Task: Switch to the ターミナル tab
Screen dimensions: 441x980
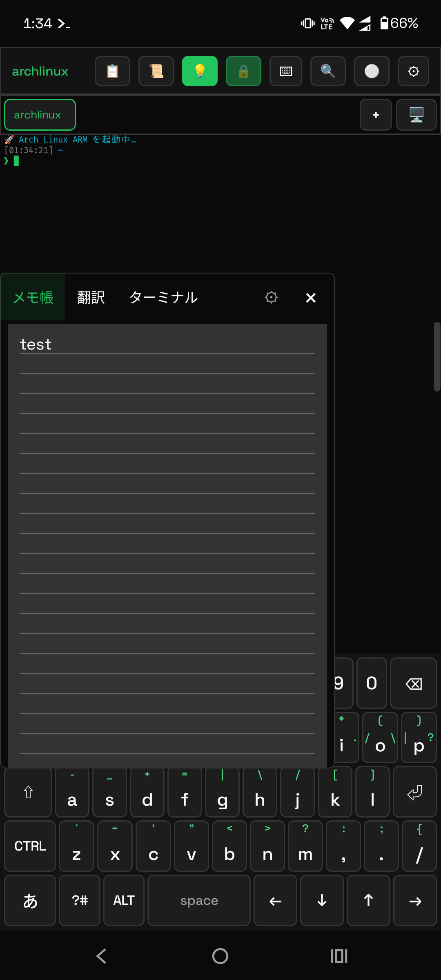Action: point(163,297)
